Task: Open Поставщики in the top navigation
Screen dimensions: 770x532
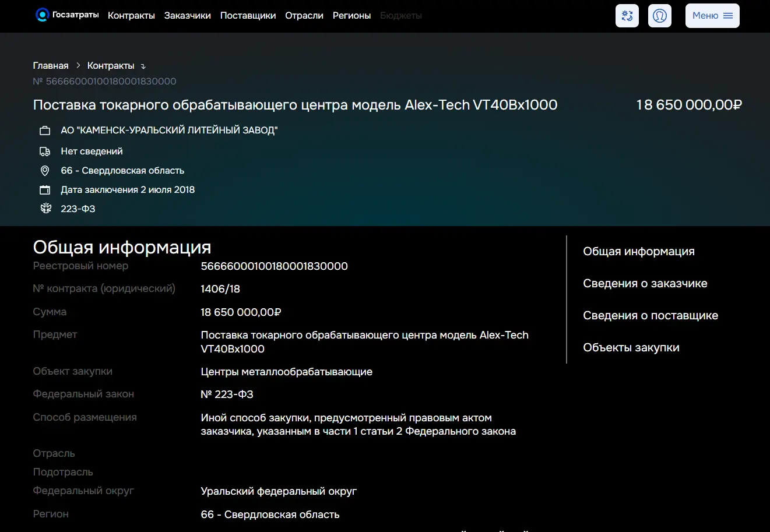Action: (x=248, y=16)
